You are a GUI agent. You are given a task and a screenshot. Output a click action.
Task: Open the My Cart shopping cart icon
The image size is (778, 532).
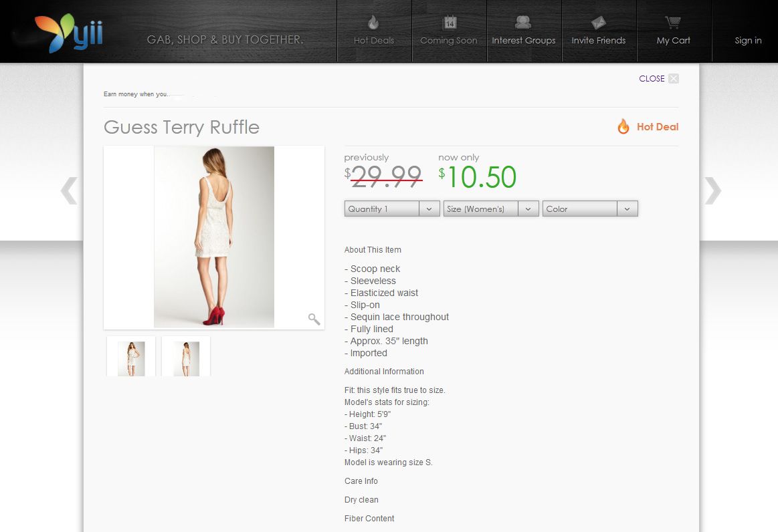(673, 22)
